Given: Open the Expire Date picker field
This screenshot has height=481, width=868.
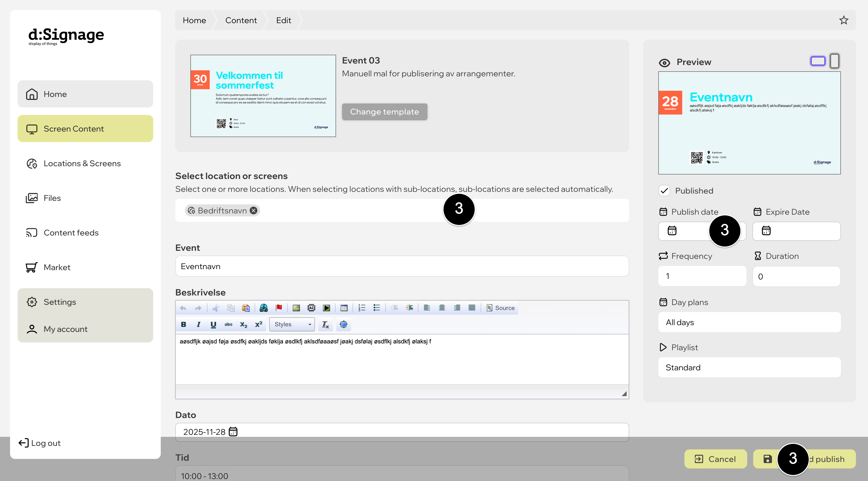Looking at the screenshot, I should (796, 231).
